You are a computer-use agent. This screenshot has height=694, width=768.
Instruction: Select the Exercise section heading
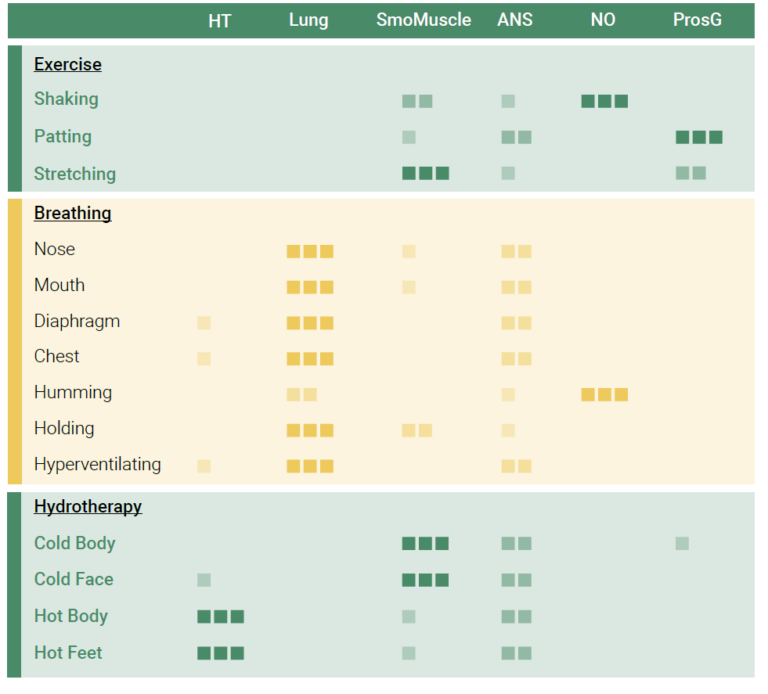point(68,65)
